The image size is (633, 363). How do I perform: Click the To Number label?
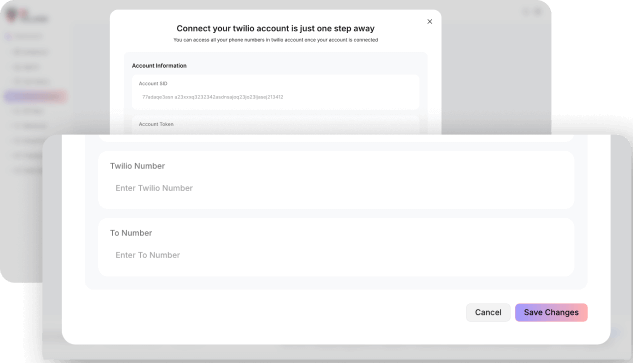click(x=131, y=233)
